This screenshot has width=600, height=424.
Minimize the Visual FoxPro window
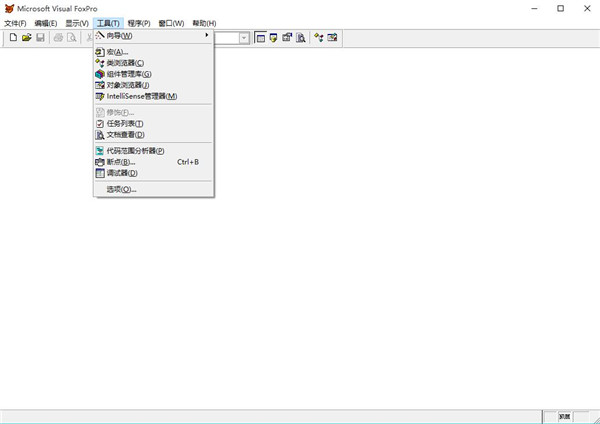[535, 8]
